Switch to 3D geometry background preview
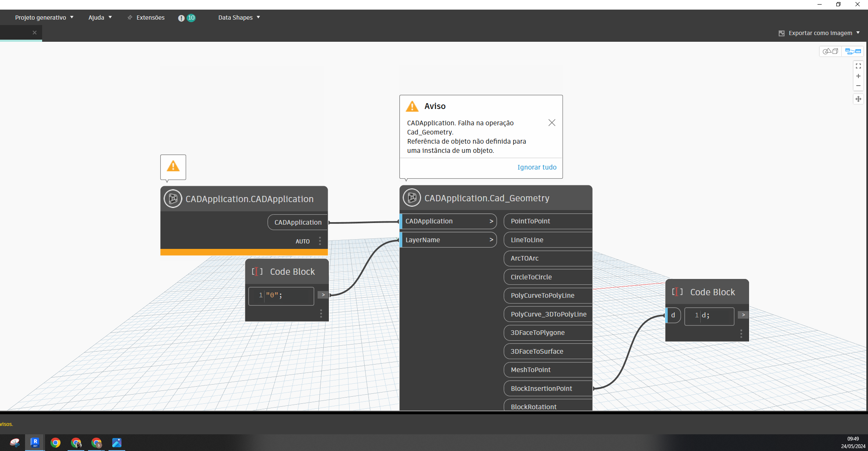This screenshot has width=868, height=451. click(830, 51)
